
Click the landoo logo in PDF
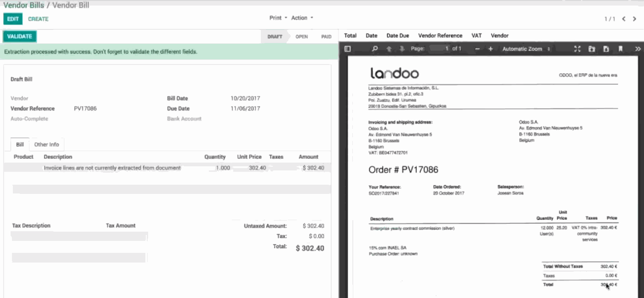[x=394, y=73]
